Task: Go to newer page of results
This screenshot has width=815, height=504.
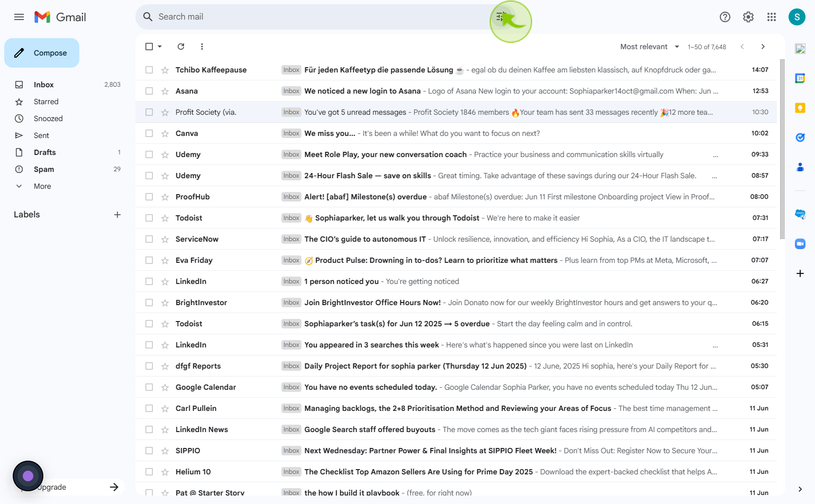Action: [x=742, y=47]
